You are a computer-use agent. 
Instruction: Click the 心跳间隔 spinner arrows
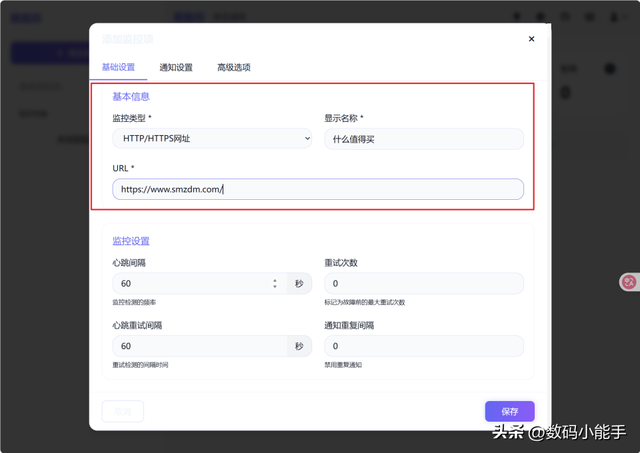pyautogui.click(x=275, y=283)
